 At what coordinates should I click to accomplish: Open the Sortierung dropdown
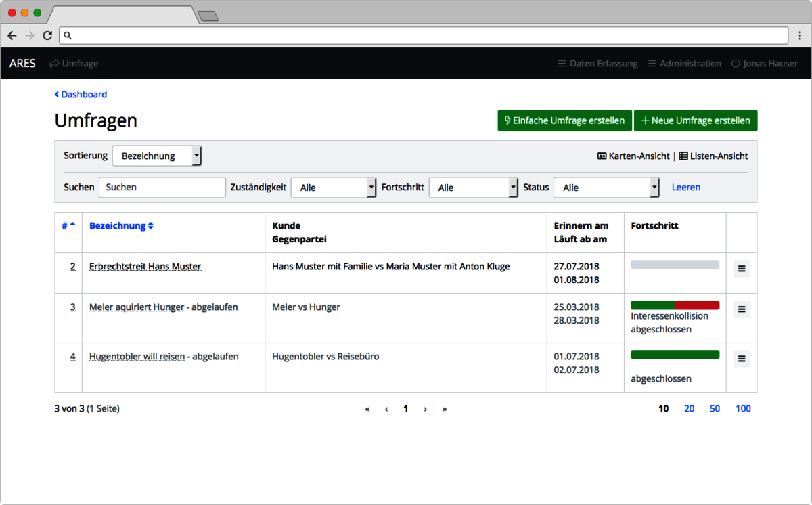(157, 156)
